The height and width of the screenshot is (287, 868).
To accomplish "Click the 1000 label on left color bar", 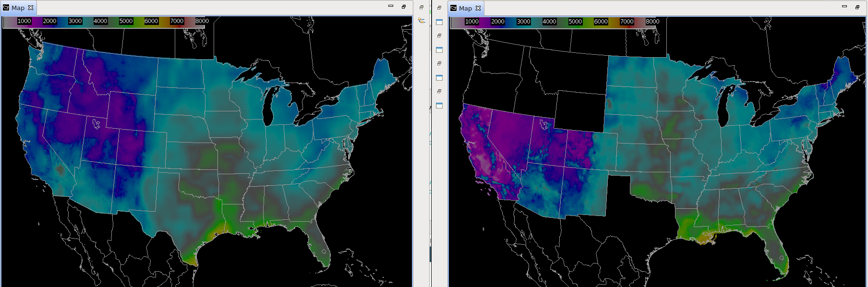I will click(24, 21).
